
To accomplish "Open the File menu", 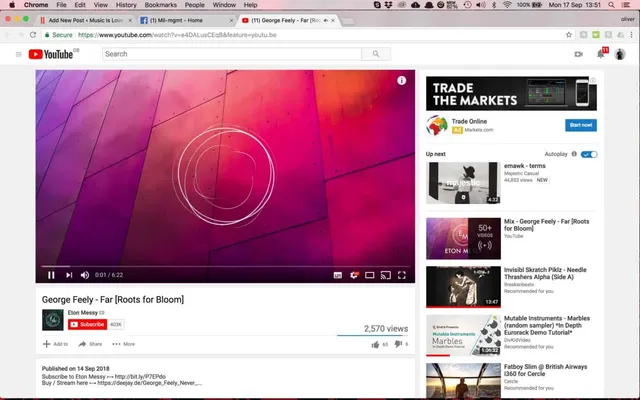I will 61,5.
